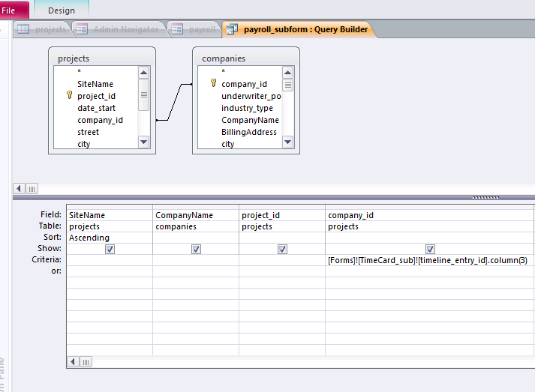
Task: Uncheck Show box for CompanyName column
Action: point(196,249)
